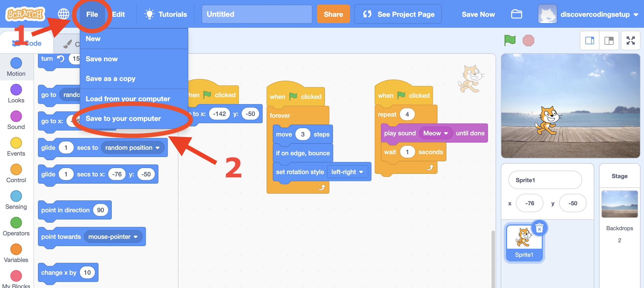
Task: Select the Sound category
Action: 16,120
